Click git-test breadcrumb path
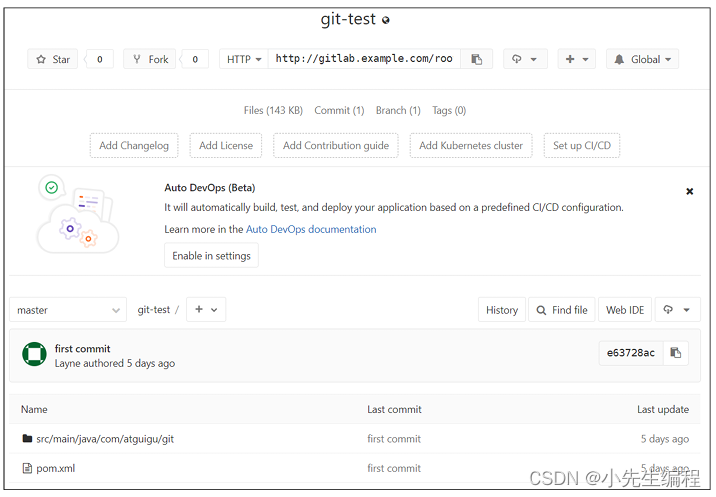Image resolution: width=716 pixels, height=497 pixels. 153,310
